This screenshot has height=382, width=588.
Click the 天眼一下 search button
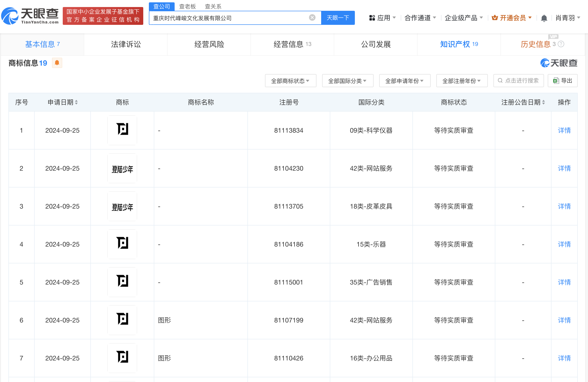(x=338, y=18)
